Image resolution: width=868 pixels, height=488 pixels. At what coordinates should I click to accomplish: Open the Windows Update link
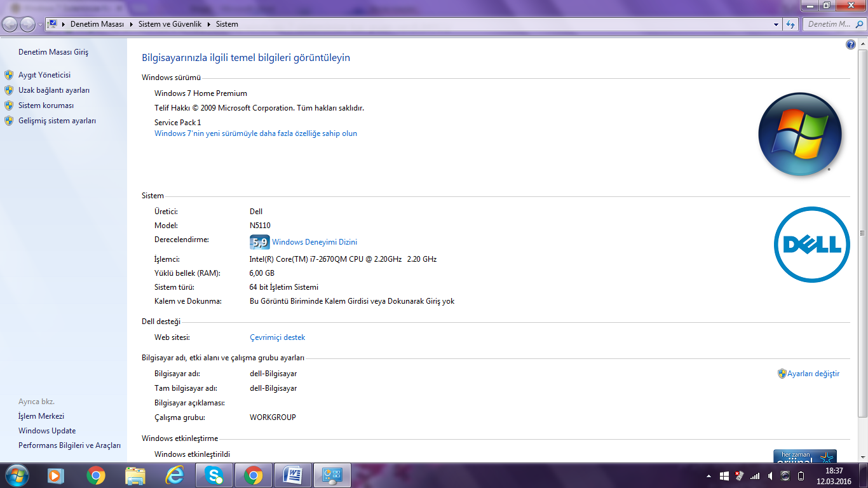47,431
